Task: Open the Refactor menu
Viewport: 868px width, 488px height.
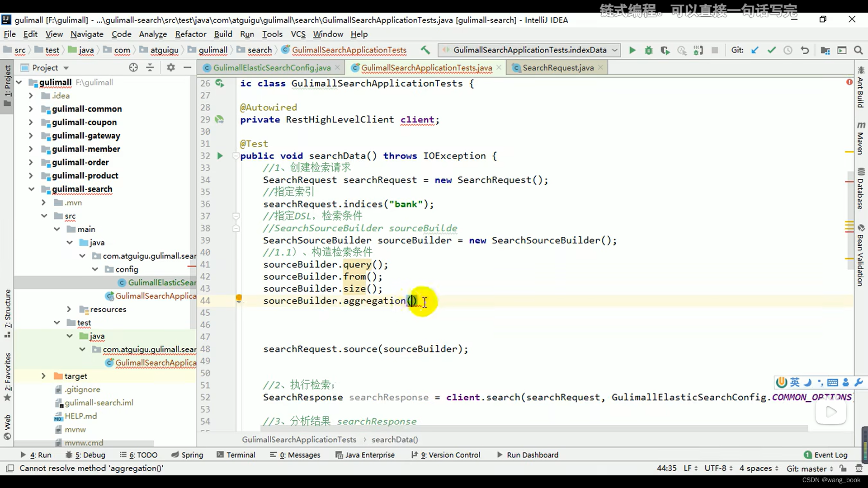Action: 191,34
